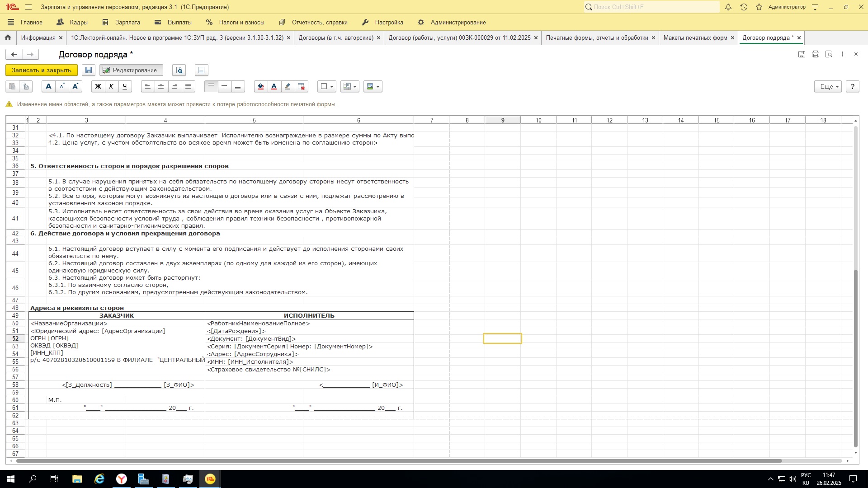Image resolution: width=868 pixels, height=488 pixels.
Task: Pick background fill color bucket
Action: coord(260,86)
